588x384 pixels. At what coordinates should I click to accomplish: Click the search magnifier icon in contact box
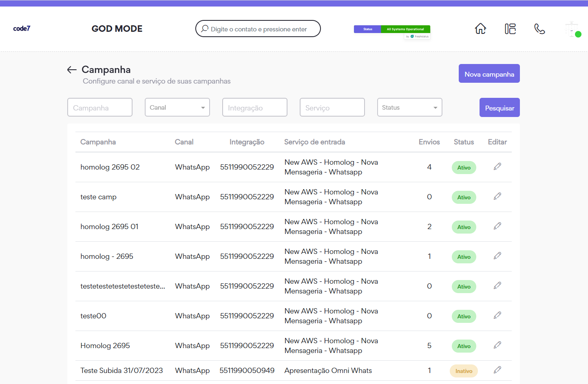(205, 29)
